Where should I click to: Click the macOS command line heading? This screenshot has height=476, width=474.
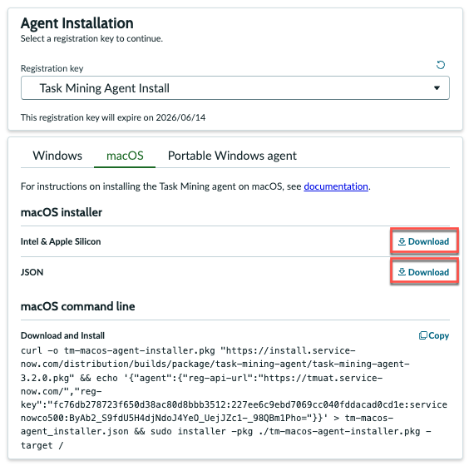click(x=77, y=306)
